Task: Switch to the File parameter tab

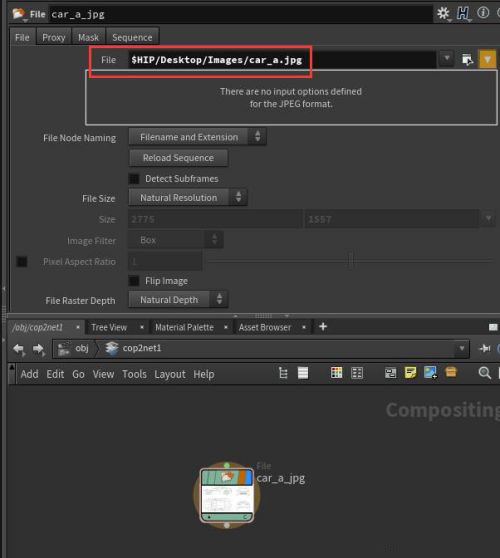Action: coord(22,37)
